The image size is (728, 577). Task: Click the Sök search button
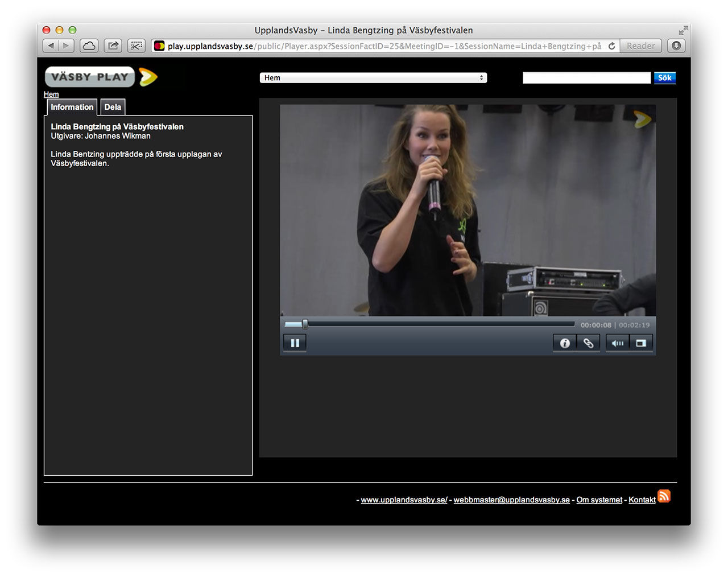click(x=665, y=78)
